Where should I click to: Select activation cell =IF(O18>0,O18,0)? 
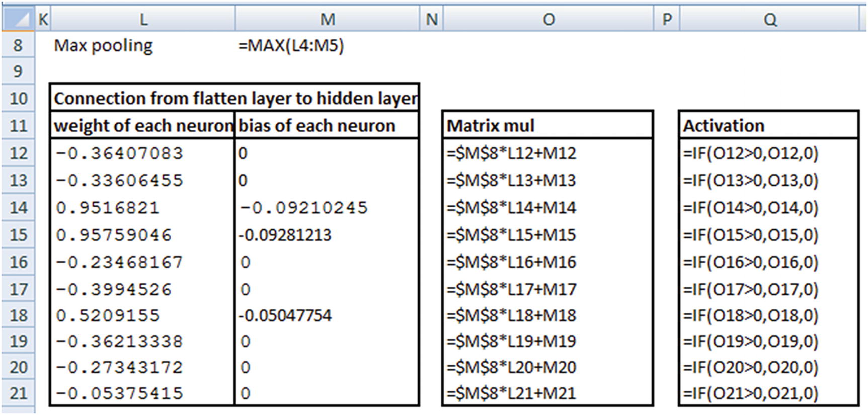tap(769, 315)
